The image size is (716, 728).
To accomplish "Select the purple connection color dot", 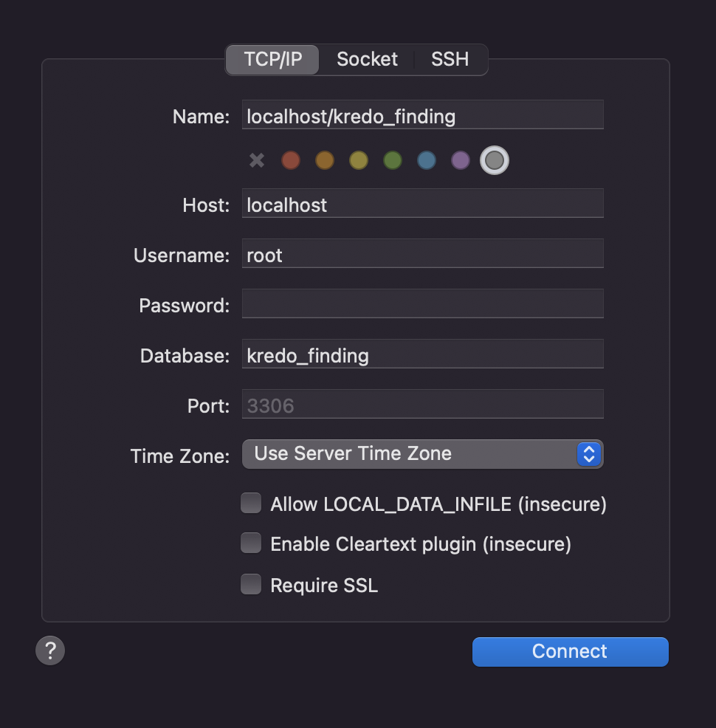I will click(x=460, y=160).
